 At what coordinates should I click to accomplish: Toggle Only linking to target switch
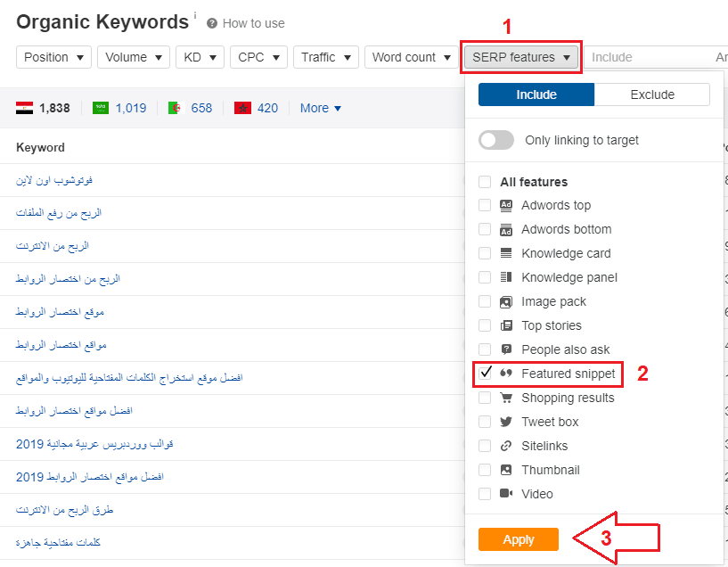pyautogui.click(x=496, y=140)
